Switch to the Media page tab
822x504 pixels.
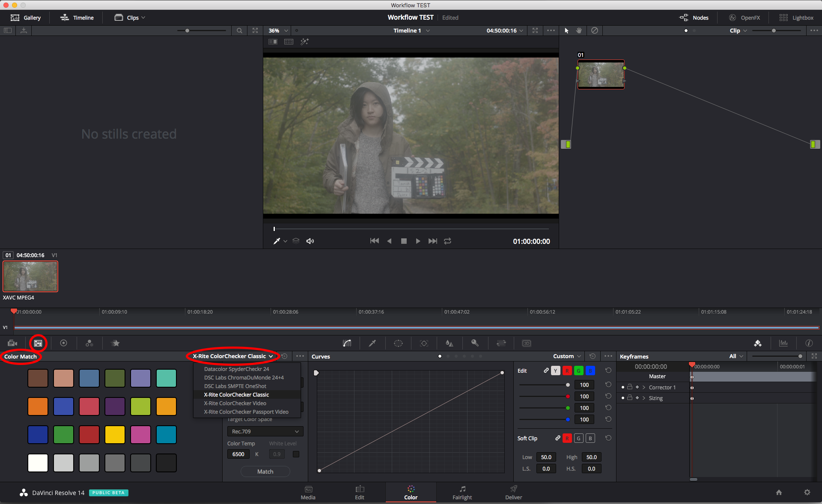(308, 492)
